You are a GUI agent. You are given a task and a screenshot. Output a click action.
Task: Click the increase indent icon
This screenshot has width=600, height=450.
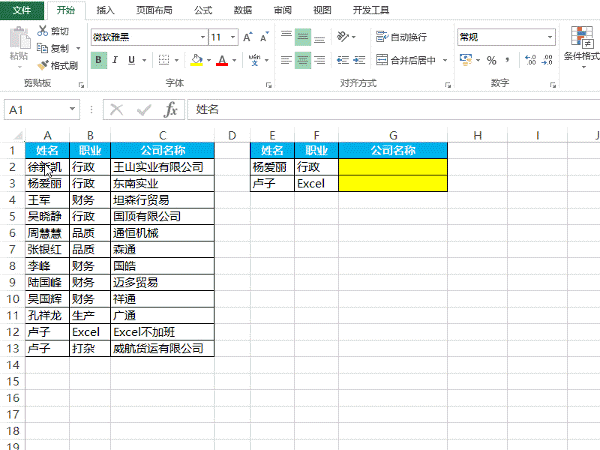pos(359,60)
